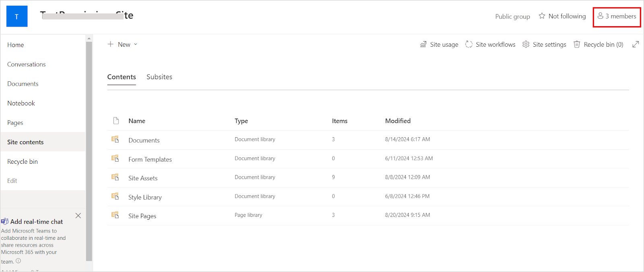Viewport: 644px width, 272px height.
Task: Open the Documents library
Action: click(144, 140)
